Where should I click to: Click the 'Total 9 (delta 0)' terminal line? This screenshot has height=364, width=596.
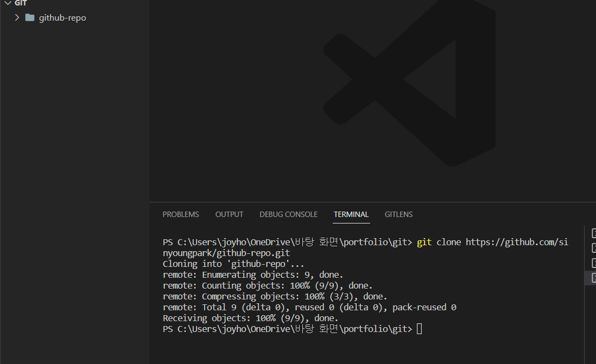[309, 307]
